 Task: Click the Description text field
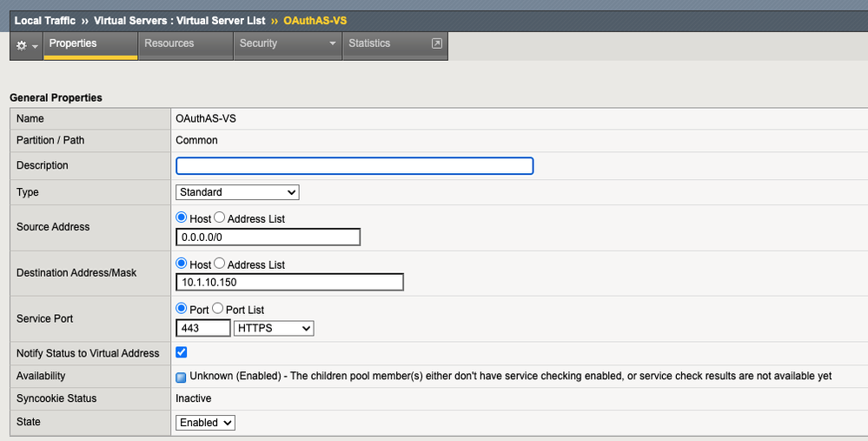[354, 165]
